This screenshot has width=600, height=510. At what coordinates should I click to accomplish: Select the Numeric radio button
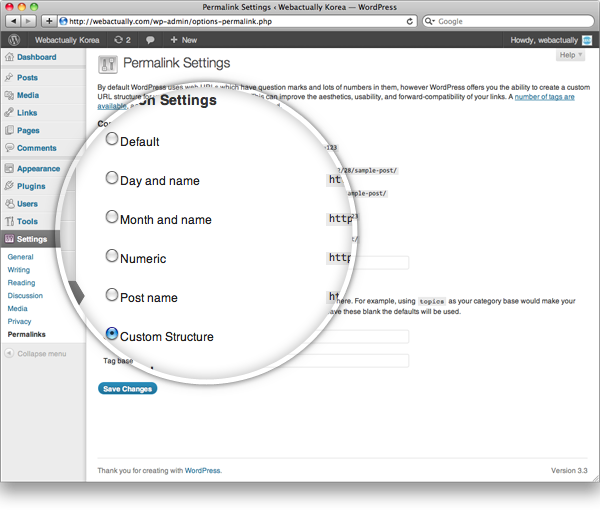pyautogui.click(x=112, y=256)
